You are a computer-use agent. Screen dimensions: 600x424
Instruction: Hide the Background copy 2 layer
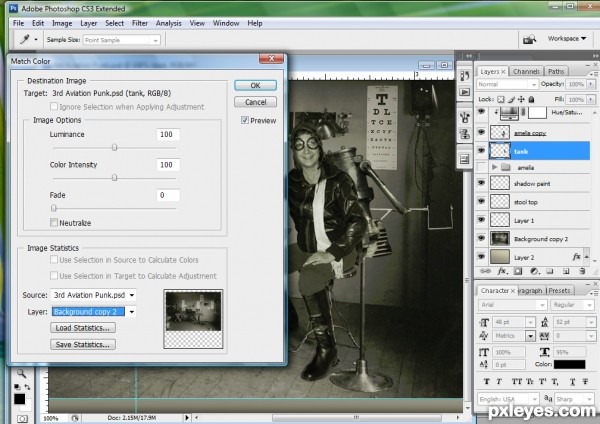481,238
